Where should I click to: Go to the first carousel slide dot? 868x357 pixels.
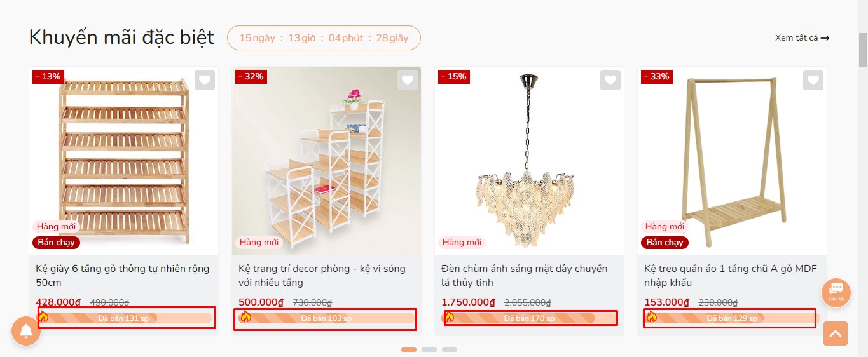[x=409, y=349]
